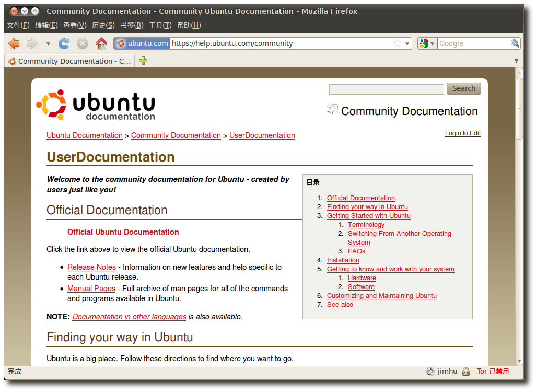Open the 文件(F) menu

point(18,25)
